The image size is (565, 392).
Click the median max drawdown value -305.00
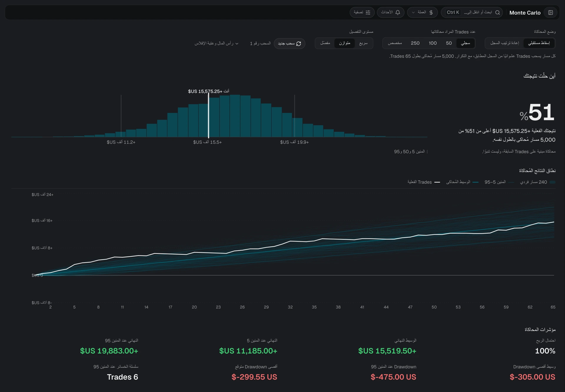[533, 377]
